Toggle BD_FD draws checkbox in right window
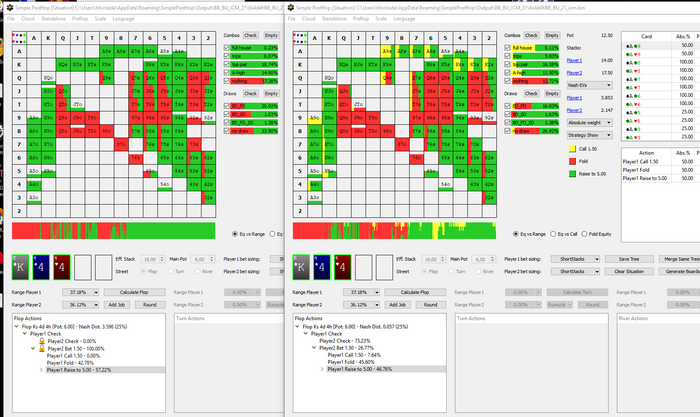The height and width of the screenshot is (417, 700). tap(507, 106)
